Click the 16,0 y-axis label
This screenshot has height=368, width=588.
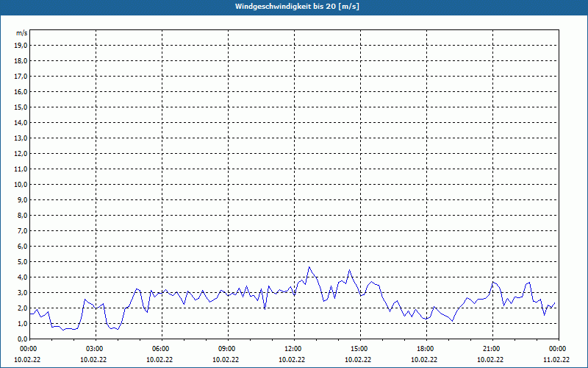point(21,91)
